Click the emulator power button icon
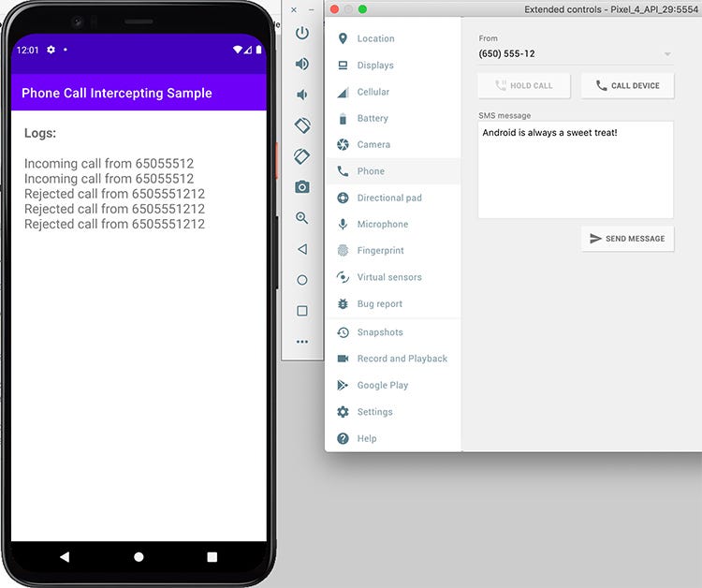 (x=302, y=33)
